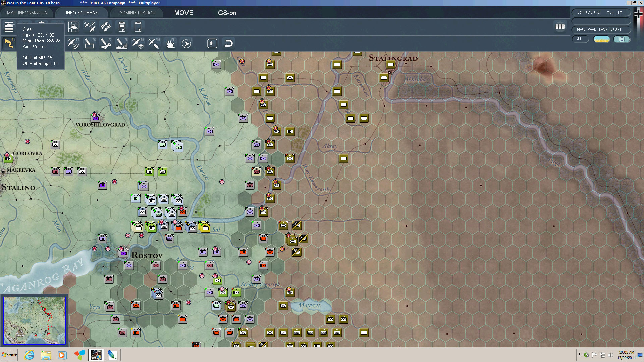Select F6 bomb unit mode

click(90, 43)
